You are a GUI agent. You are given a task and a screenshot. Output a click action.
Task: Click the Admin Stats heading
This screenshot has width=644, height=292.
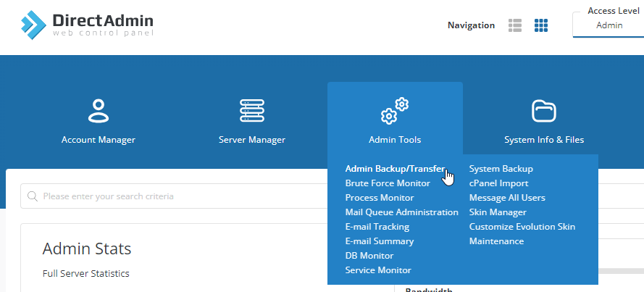click(x=87, y=249)
